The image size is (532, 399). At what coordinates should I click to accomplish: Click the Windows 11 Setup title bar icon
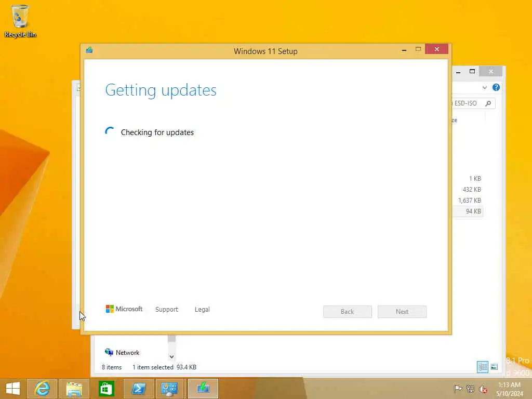point(89,50)
